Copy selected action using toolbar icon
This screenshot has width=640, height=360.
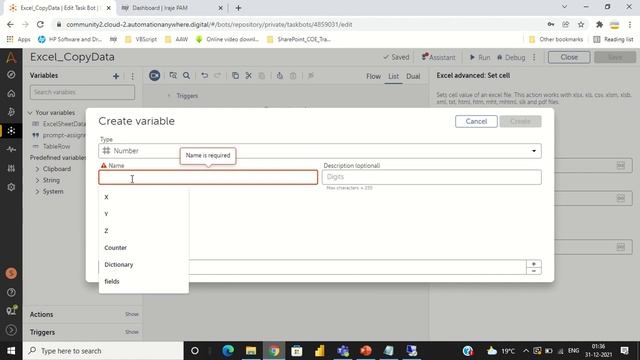[235, 76]
